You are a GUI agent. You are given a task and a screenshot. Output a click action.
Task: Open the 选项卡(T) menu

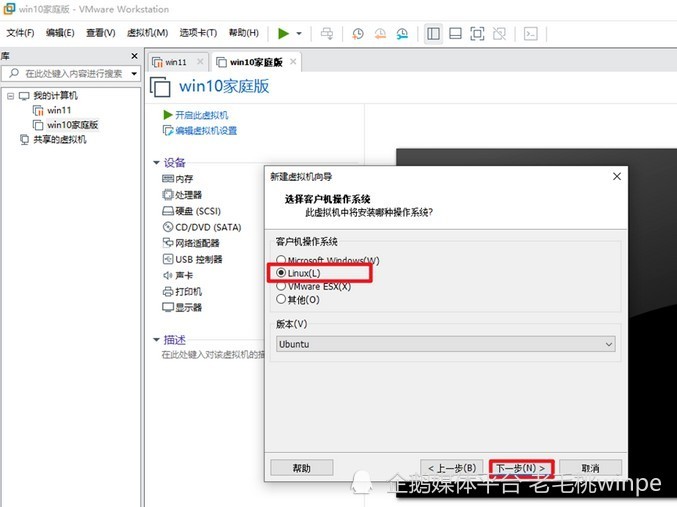pyautogui.click(x=198, y=33)
